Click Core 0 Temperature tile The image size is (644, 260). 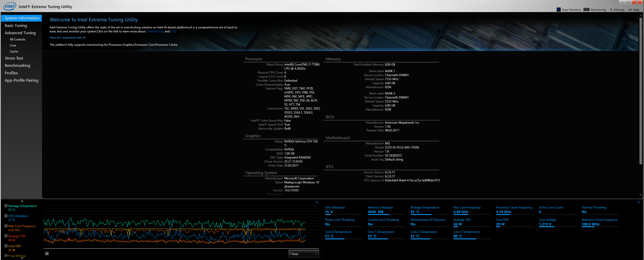point(344,234)
